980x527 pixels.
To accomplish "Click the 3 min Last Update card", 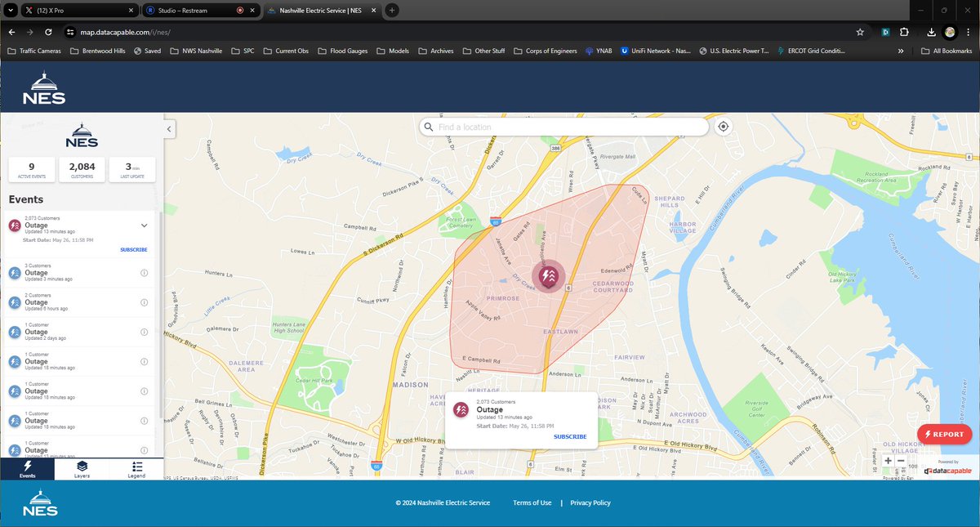I will (132, 169).
